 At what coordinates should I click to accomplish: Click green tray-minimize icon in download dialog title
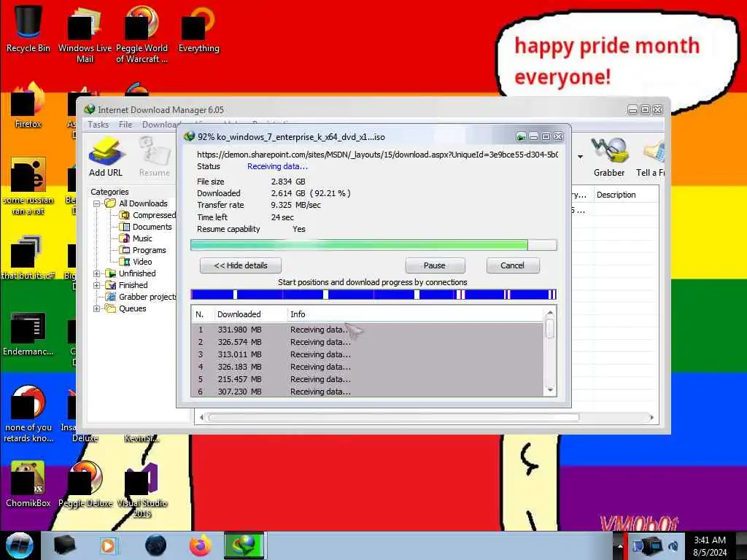pos(521,137)
